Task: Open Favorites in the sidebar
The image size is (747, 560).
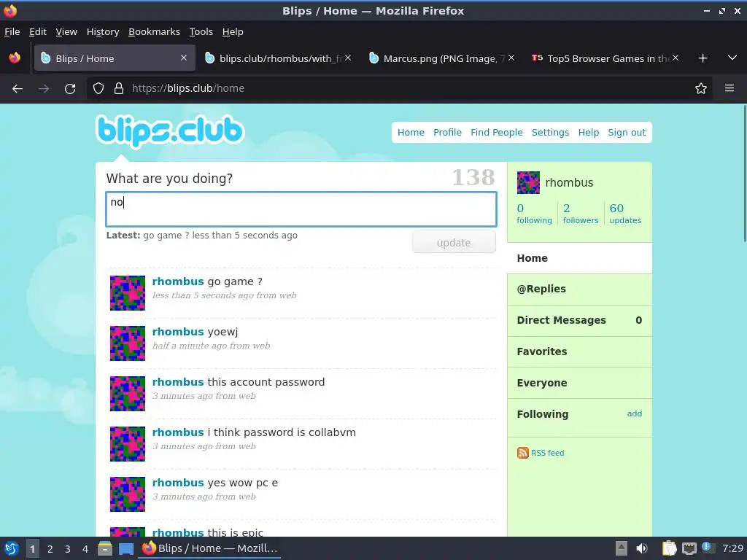Action: coord(579,352)
